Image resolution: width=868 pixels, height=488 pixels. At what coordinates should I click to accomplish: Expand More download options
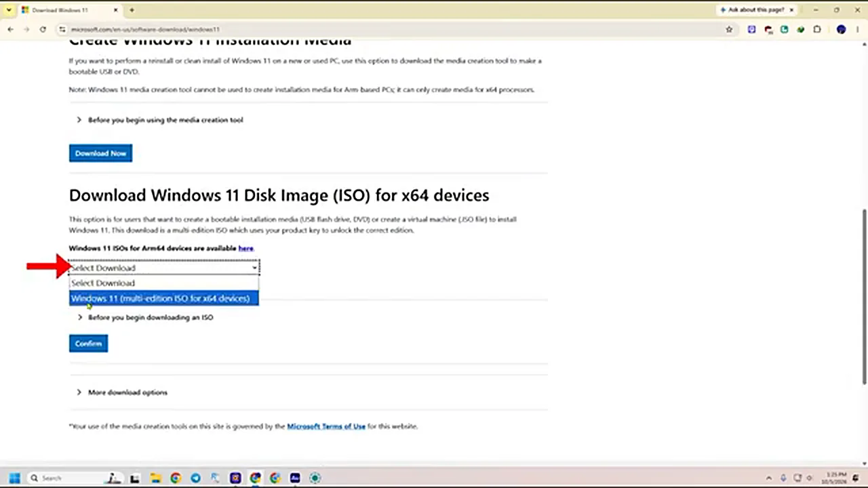point(122,392)
